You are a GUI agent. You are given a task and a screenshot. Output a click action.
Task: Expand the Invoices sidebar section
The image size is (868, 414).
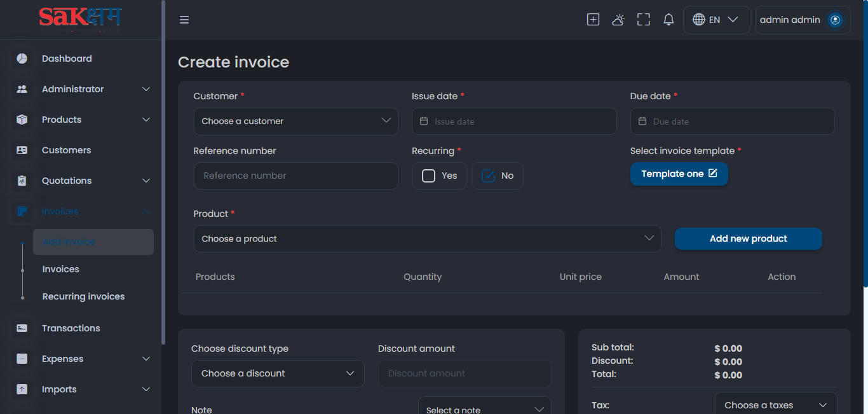pos(60,210)
